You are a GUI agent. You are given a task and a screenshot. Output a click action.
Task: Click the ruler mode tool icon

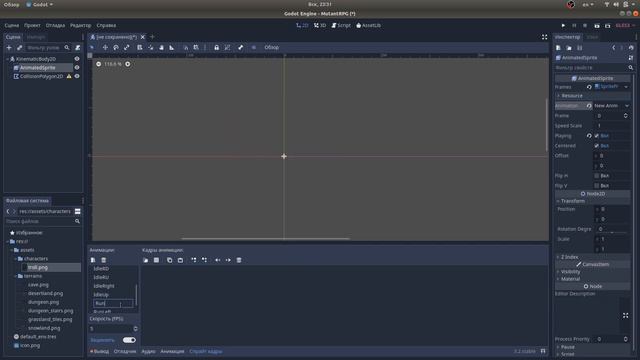pos(172,48)
